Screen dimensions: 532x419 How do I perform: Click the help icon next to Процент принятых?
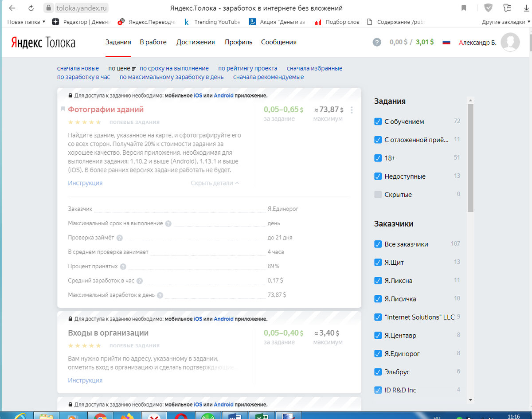click(x=123, y=266)
